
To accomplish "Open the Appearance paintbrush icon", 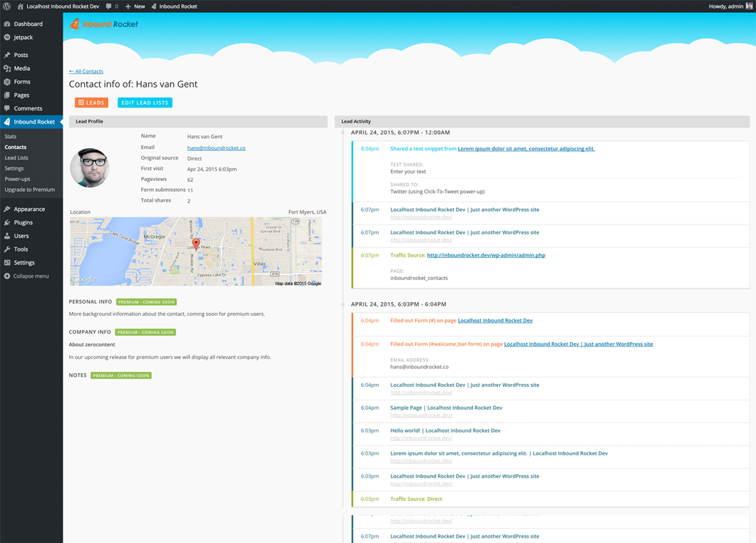I will (7, 209).
